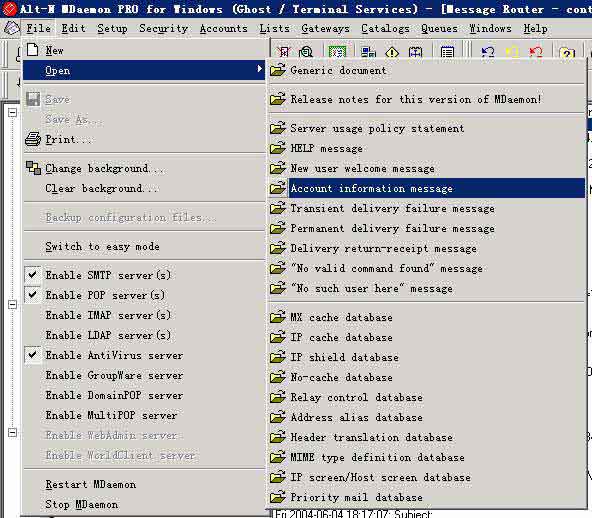
Task: Open the Security menu
Action: (163, 28)
